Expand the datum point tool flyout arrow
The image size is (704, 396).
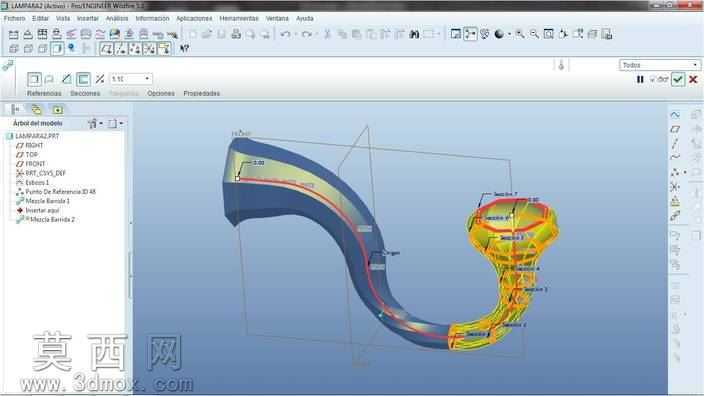[x=685, y=172]
